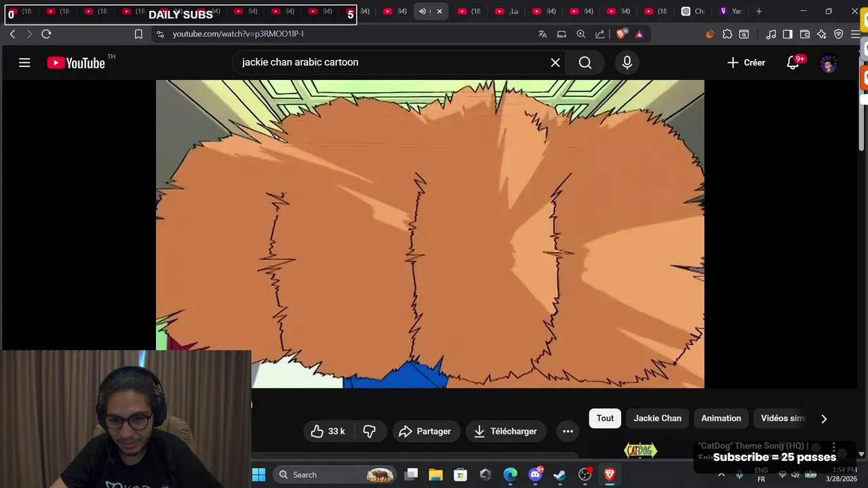Open Brave Wallet icon
868x488 pixels.
(x=805, y=34)
